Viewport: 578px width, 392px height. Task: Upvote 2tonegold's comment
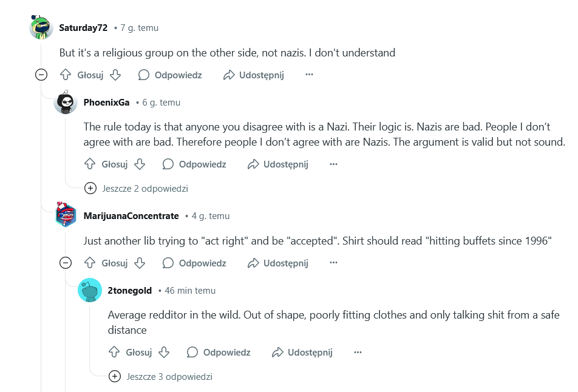[114, 352]
